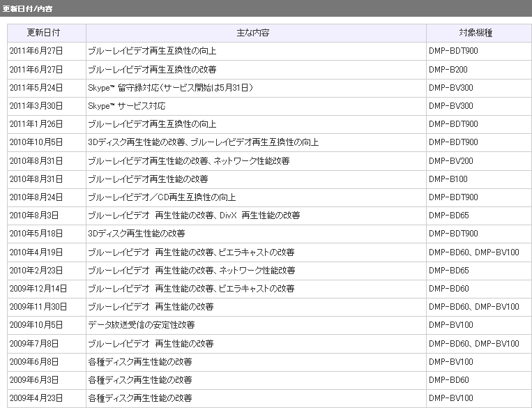Click the 2009年12月14日 date cell
The height and width of the screenshot is (408, 532).
[x=47, y=289]
